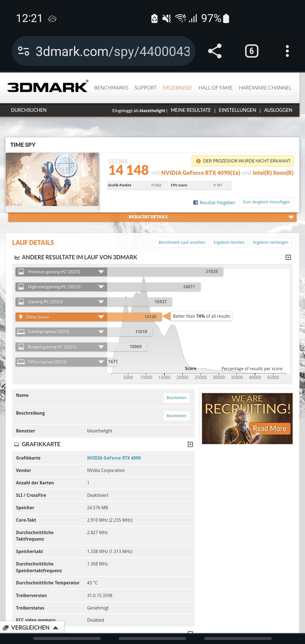Open Intel(R) Xeon(R) link
Screen dimensions: 305x644
pos(273,173)
